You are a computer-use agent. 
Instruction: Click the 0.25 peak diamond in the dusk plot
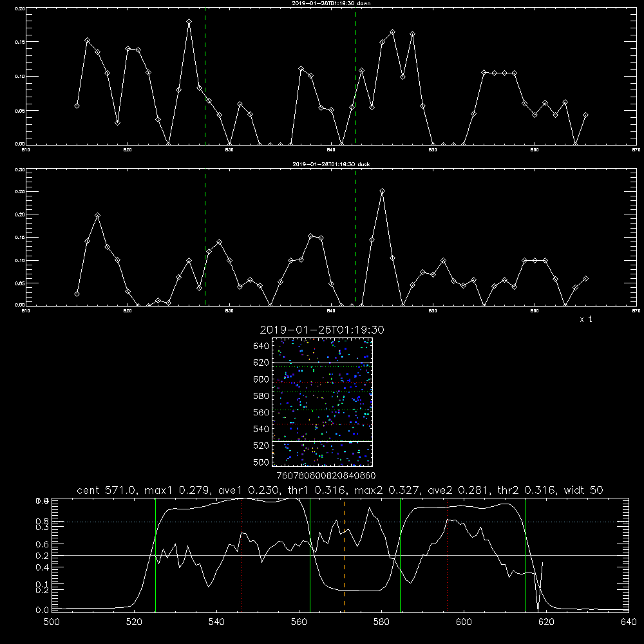[x=383, y=191]
